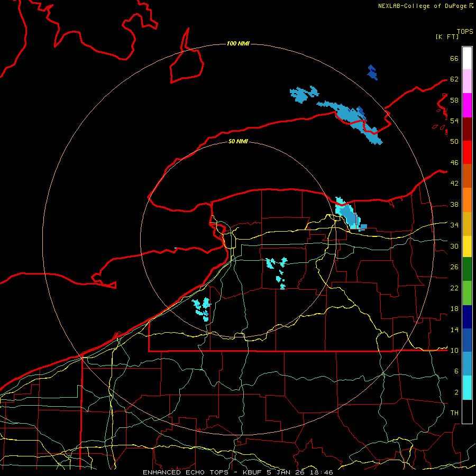476x476 pixels.
Task: Click the 'TH' threshold legend label
Action: pos(454,413)
